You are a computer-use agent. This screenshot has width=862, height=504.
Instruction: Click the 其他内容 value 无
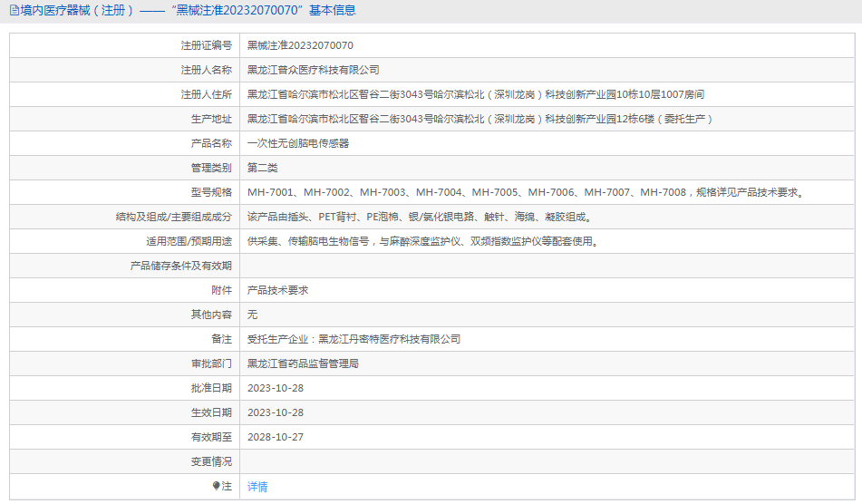252,315
